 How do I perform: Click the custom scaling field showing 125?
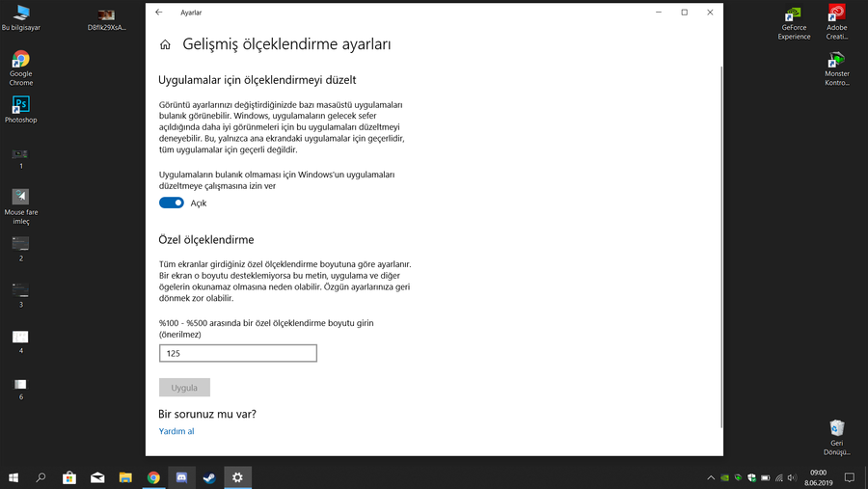(238, 353)
